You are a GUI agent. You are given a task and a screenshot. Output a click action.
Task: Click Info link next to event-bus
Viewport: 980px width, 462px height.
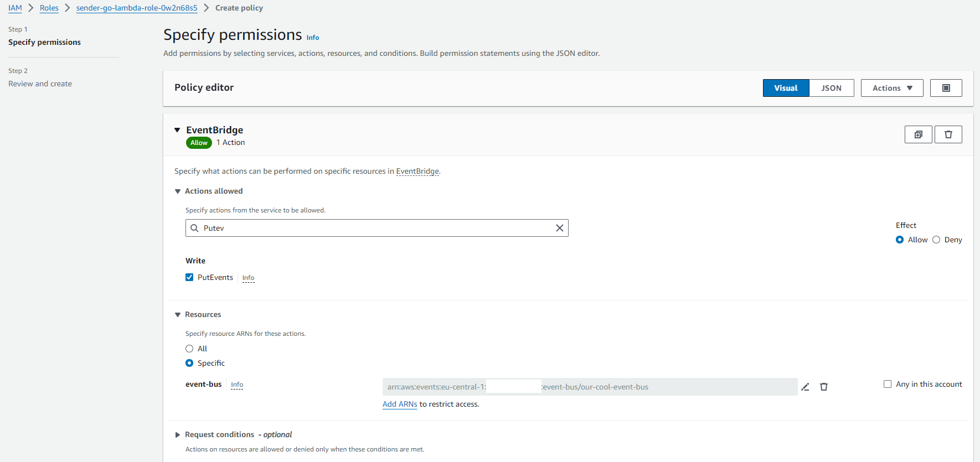pos(237,385)
